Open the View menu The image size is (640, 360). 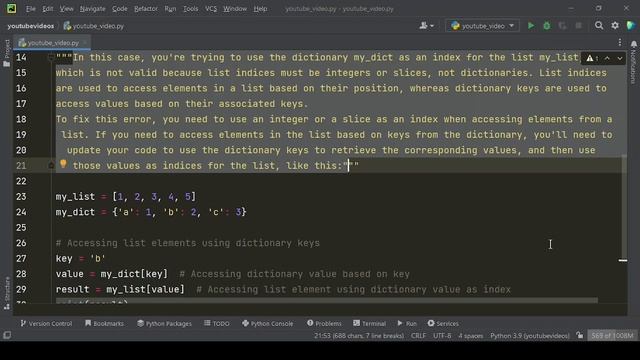coord(67,9)
